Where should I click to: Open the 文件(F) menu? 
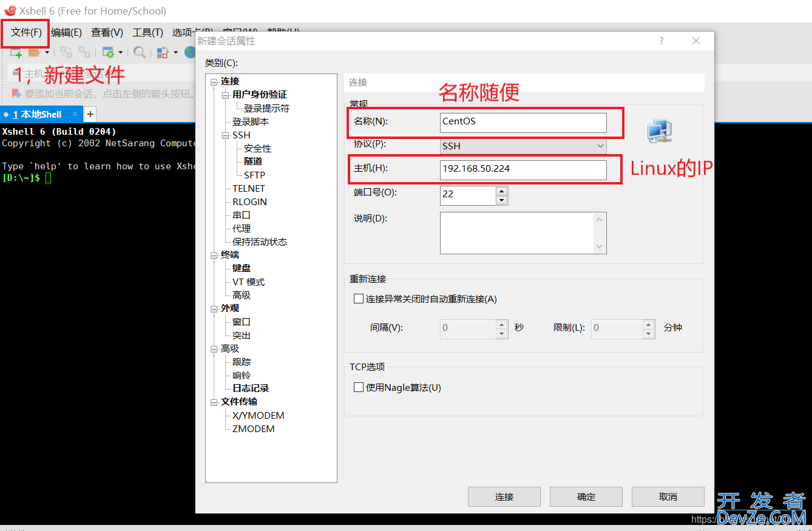click(x=26, y=32)
